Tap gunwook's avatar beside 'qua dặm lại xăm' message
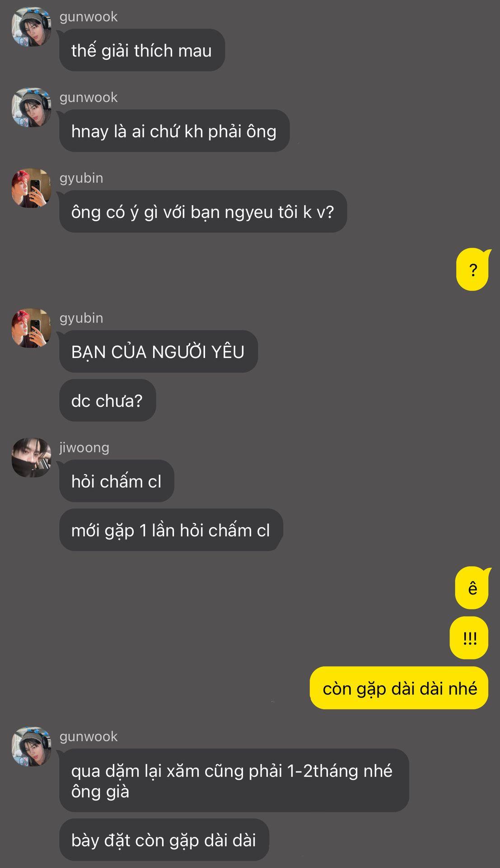Screen dimensions: 500x868 coord(31,746)
